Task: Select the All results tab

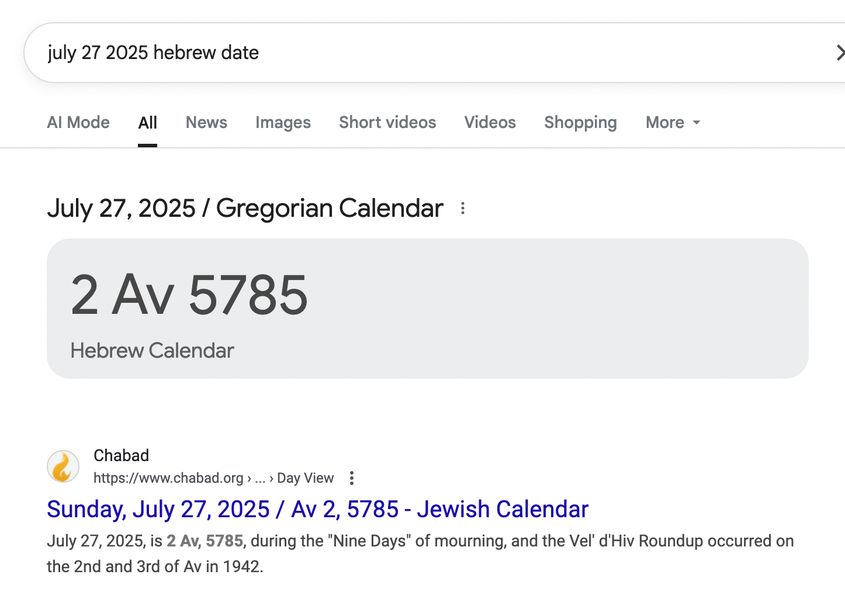Action: tap(147, 123)
